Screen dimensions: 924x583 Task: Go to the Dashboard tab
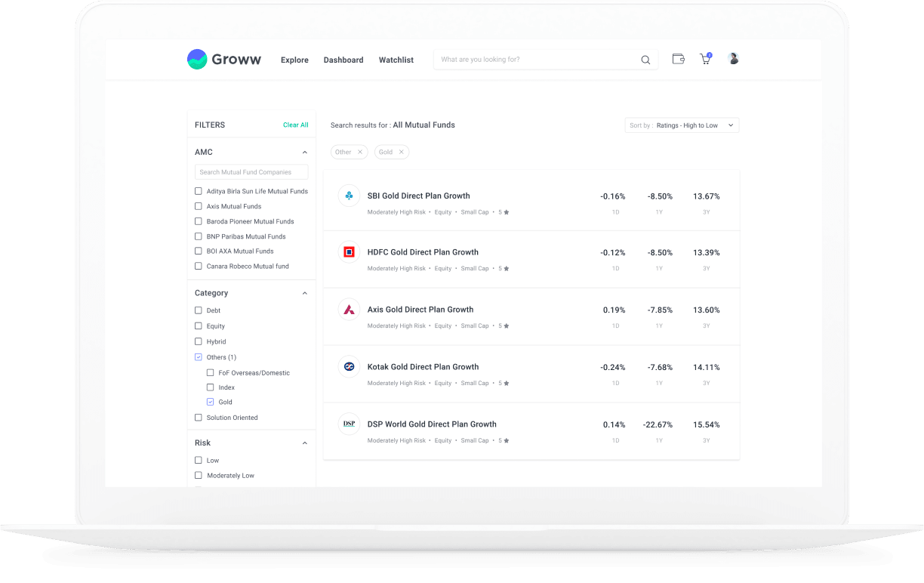pyautogui.click(x=343, y=60)
